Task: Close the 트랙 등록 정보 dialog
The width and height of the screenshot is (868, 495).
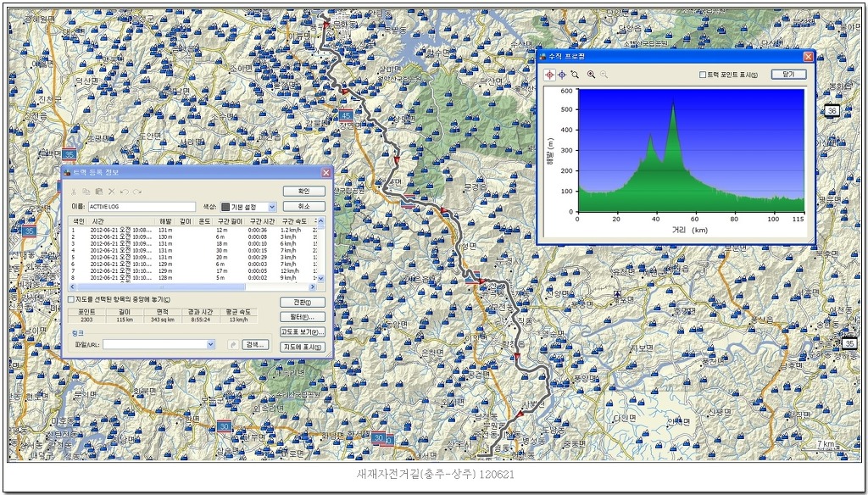Action: pos(326,173)
